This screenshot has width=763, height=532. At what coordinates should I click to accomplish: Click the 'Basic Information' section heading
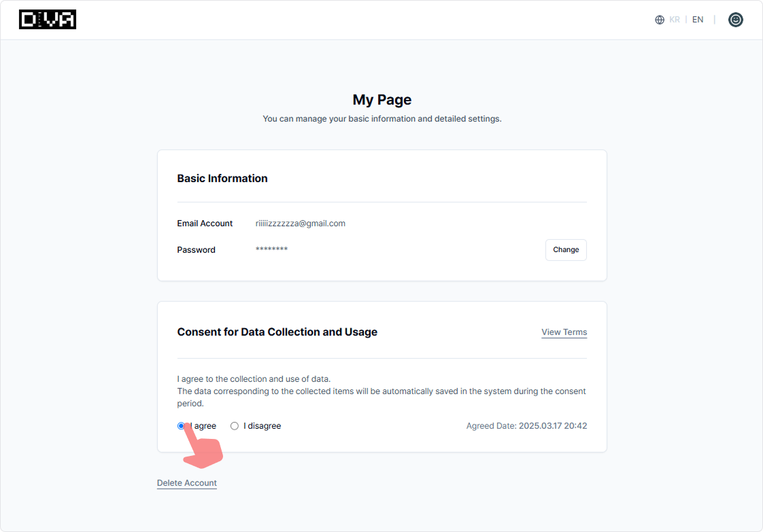pyautogui.click(x=222, y=179)
